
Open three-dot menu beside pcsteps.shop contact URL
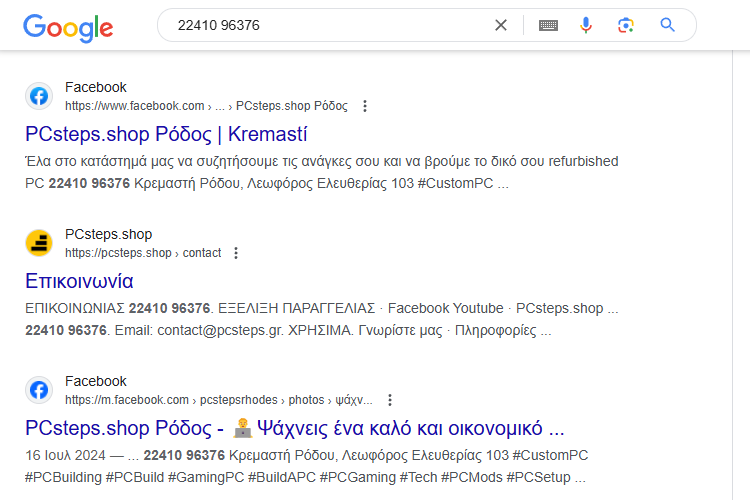[x=236, y=253]
